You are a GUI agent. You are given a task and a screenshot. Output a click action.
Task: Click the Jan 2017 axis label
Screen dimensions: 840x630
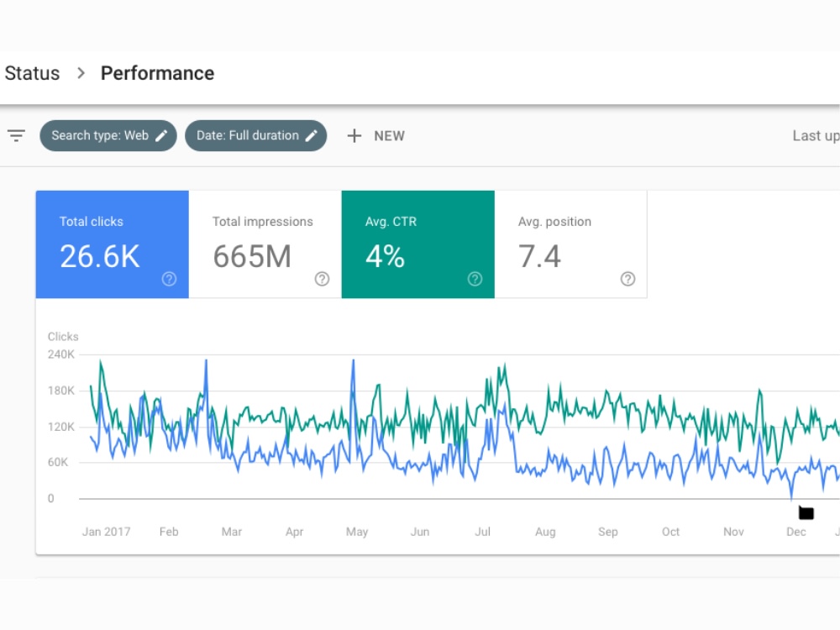(x=106, y=532)
